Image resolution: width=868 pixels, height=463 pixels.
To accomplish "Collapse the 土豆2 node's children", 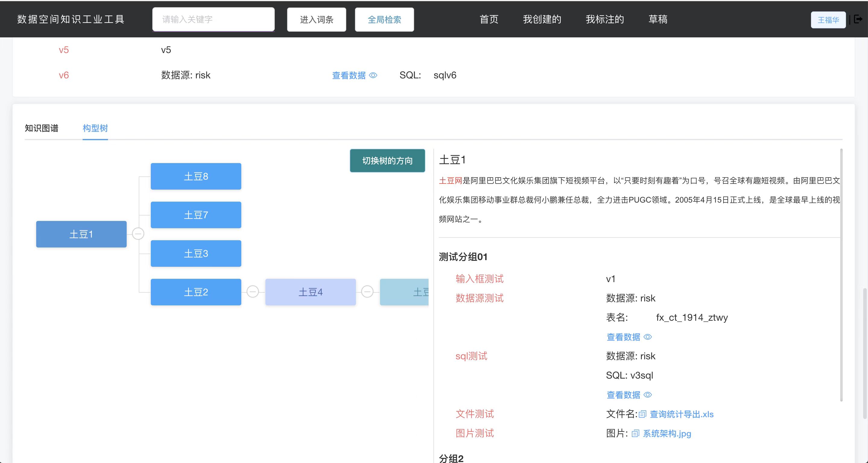I will pos(253,291).
